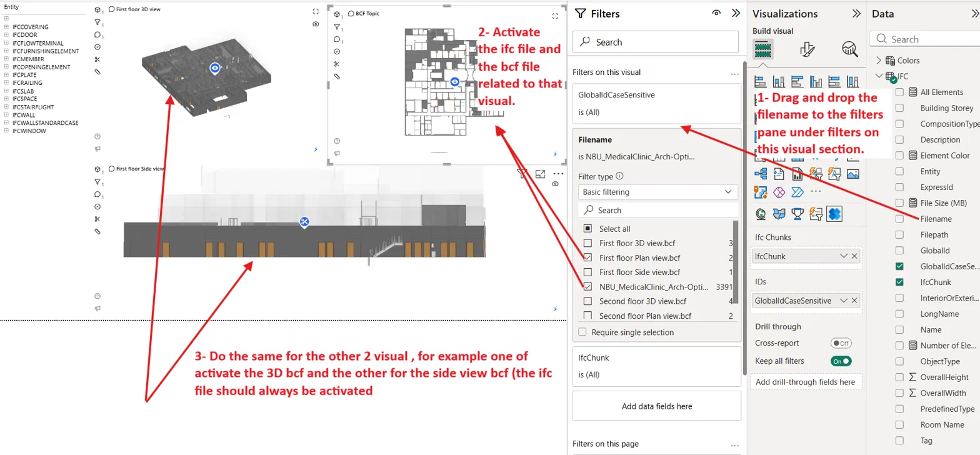This screenshot has height=455, width=980.
Task: Uncheck the NBU_MedicalClinic ifc file value
Action: [587, 287]
